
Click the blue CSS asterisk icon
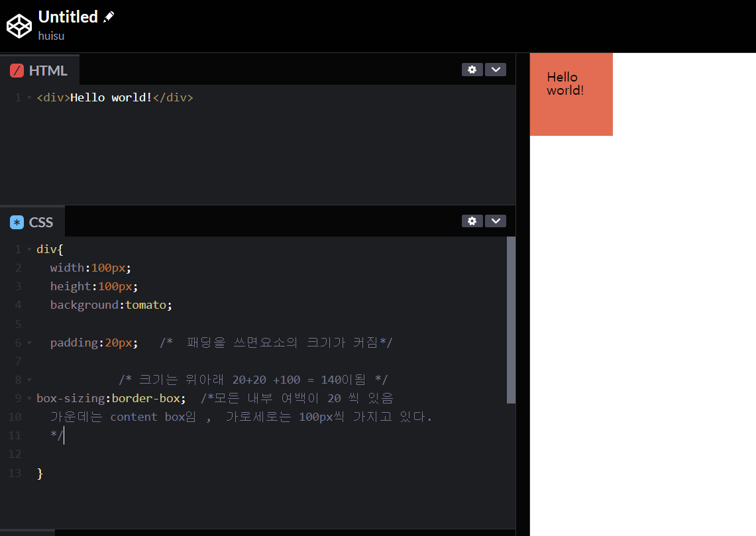coord(17,222)
